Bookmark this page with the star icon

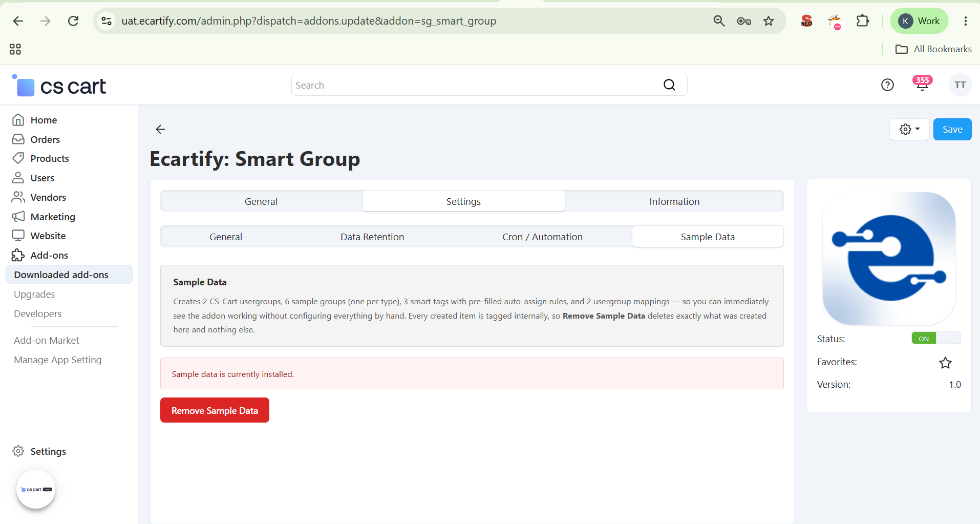point(769,21)
